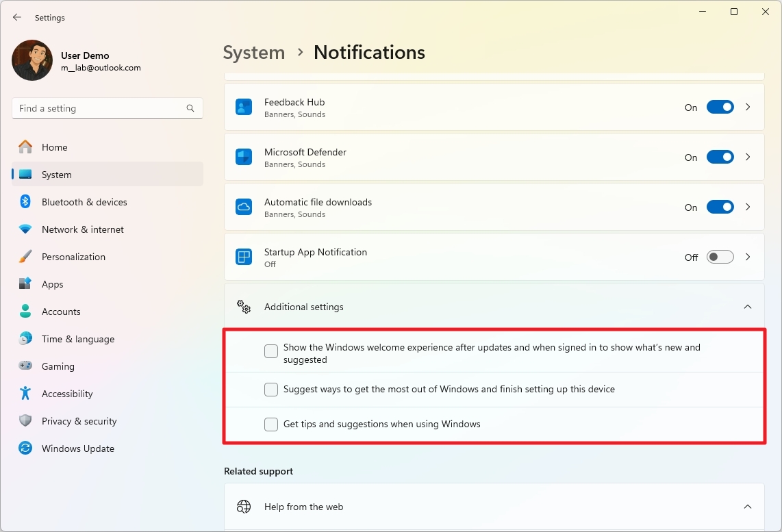Screen dimensions: 782x532
Task: Open Bluetooth & devices settings
Action: click(x=84, y=202)
